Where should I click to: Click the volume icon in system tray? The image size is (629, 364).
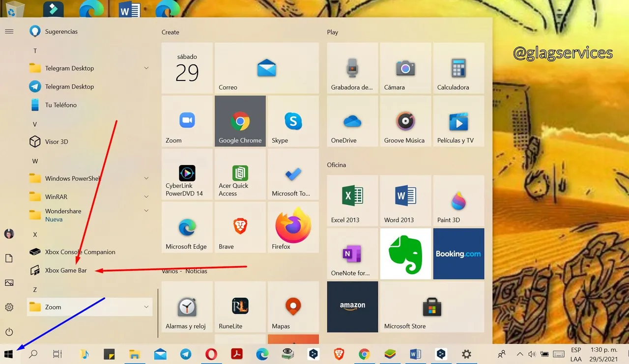[531, 354]
